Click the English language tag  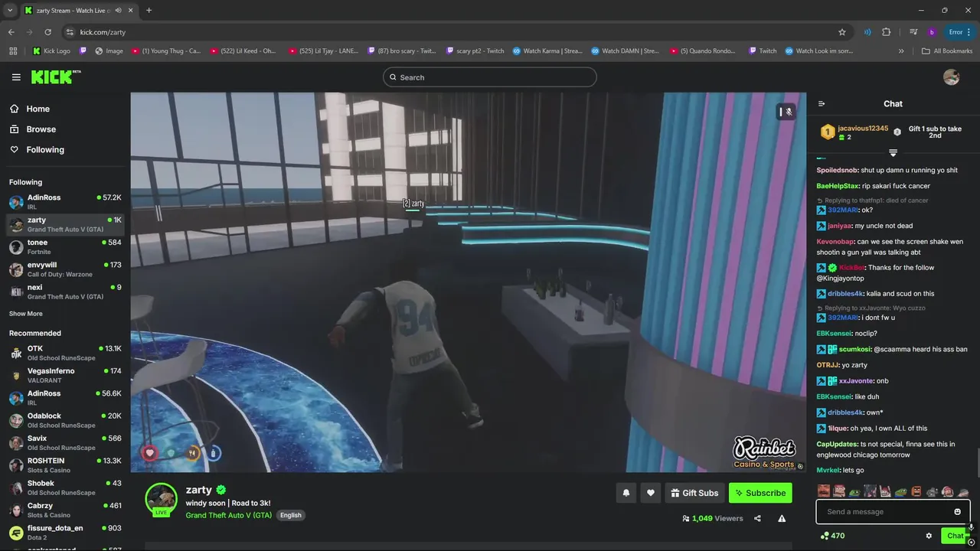pos(290,515)
